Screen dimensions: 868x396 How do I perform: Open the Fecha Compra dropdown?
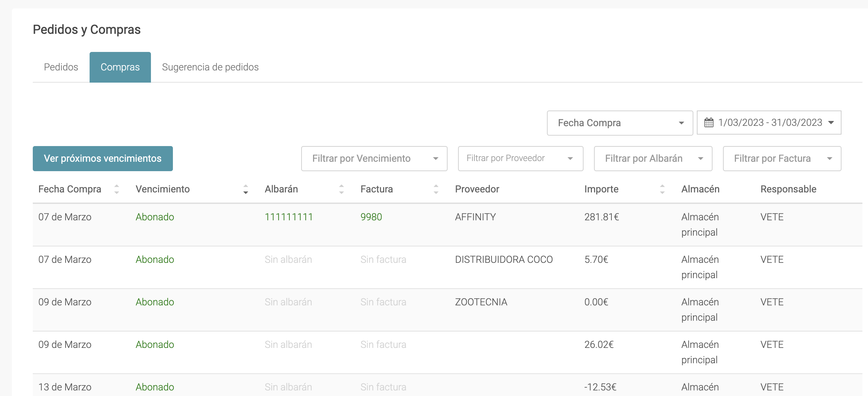pyautogui.click(x=619, y=123)
